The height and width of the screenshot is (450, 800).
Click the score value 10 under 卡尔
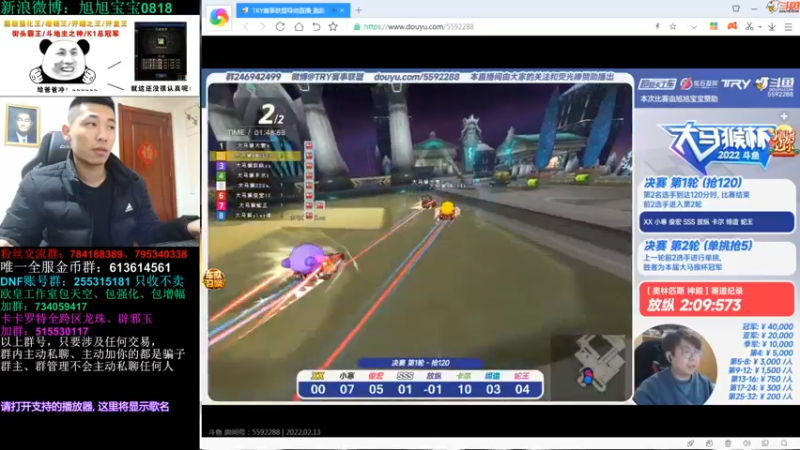(464, 389)
